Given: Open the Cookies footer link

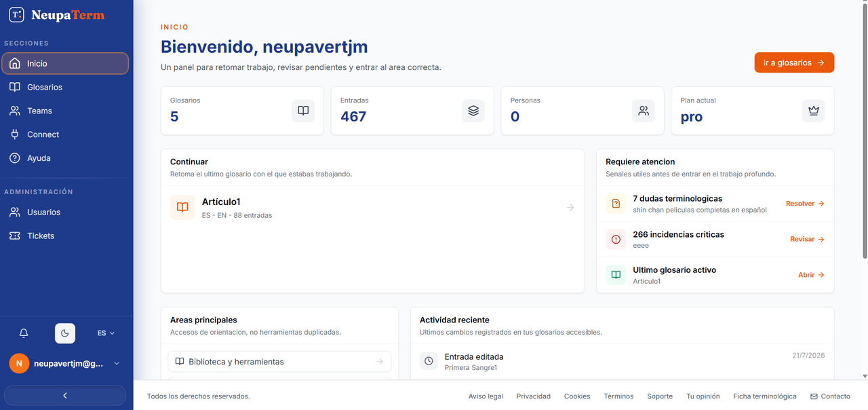Looking at the screenshot, I should pos(577,396).
